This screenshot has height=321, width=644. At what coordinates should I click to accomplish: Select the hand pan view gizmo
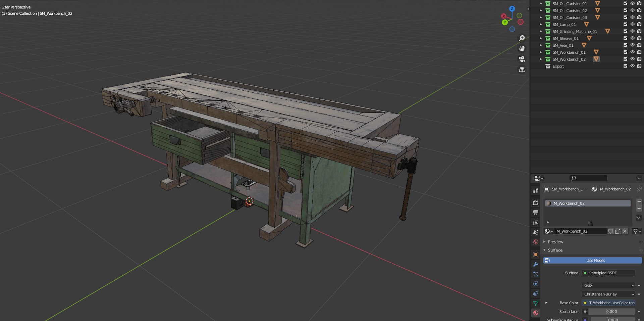(x=522, y=49)
